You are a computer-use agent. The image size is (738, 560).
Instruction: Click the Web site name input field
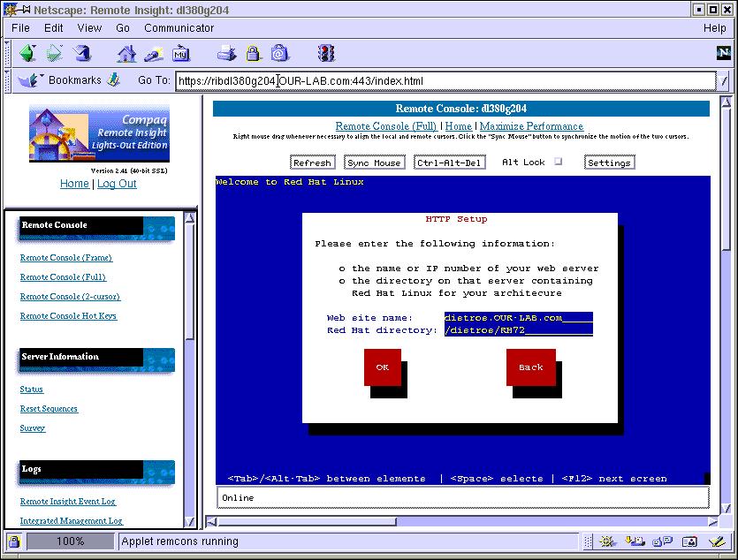[x=518, y=317]
